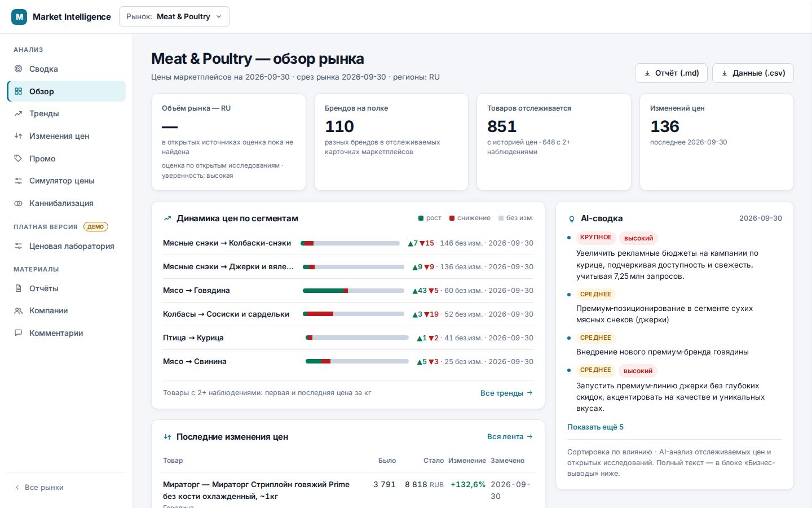This screenshot has height=508, width=812.
Task: Click the Компании people icon
Action: 19,310
